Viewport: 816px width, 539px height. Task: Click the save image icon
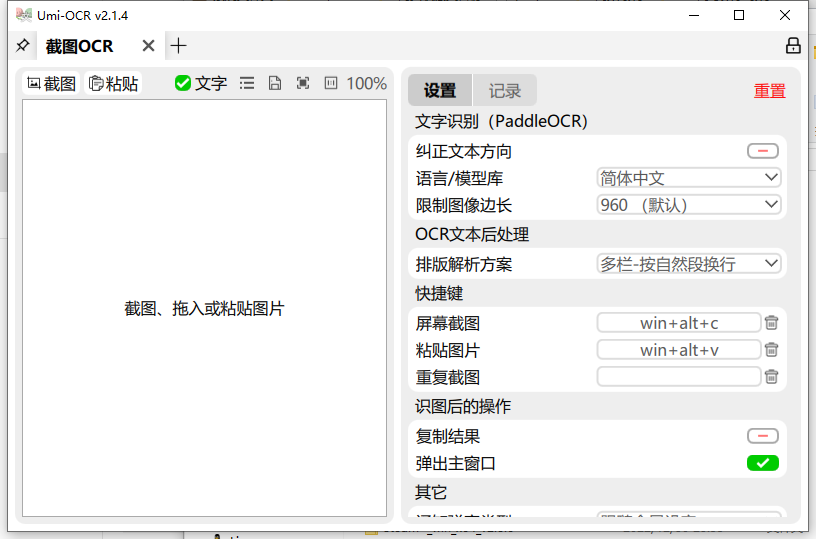275,84
